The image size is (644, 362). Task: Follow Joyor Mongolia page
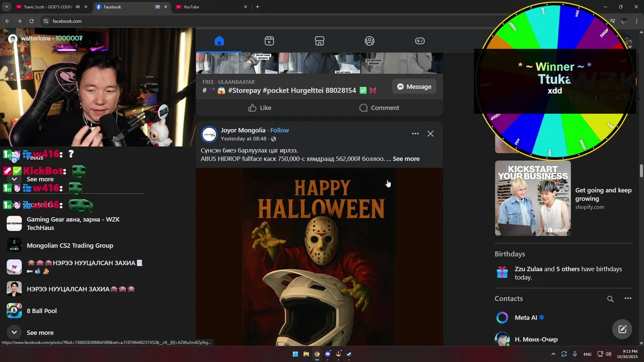click(280, 130)
